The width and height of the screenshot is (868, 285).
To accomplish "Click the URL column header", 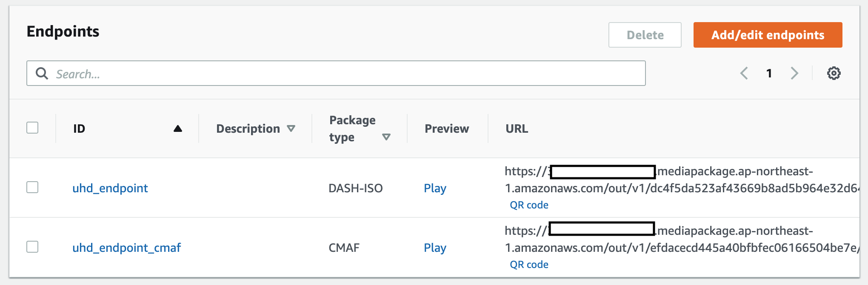I will click(517, 128).
